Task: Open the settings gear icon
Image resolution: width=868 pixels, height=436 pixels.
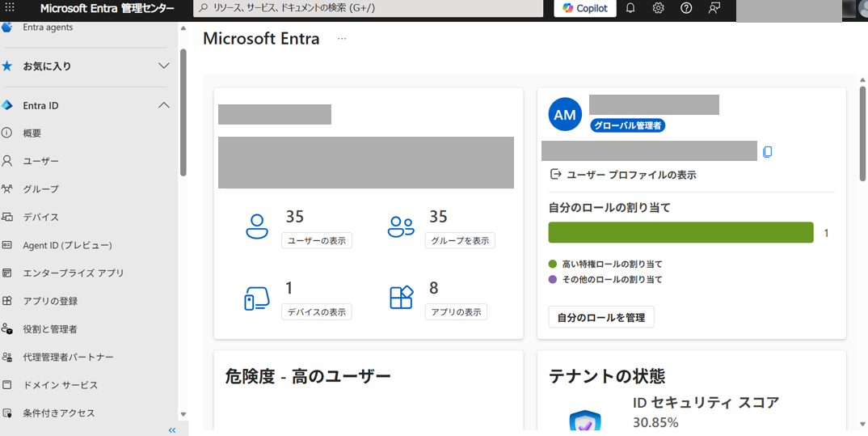Action: coord(658,8)
